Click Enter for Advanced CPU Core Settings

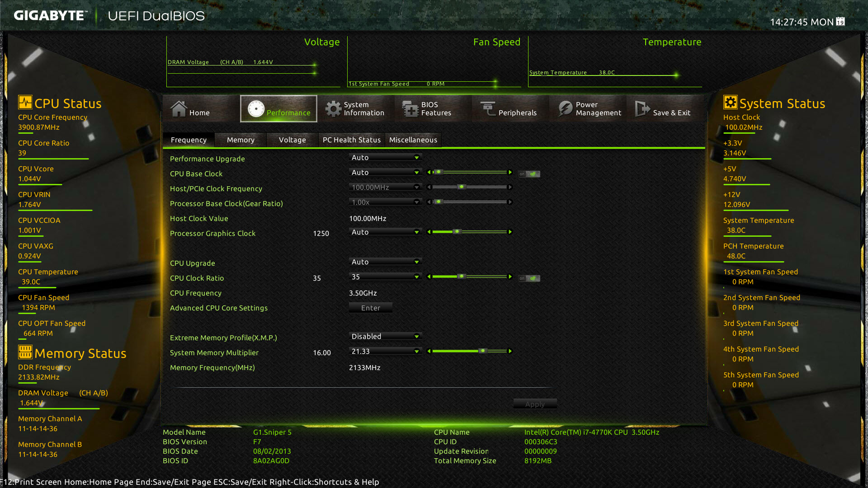pos(371,308)
